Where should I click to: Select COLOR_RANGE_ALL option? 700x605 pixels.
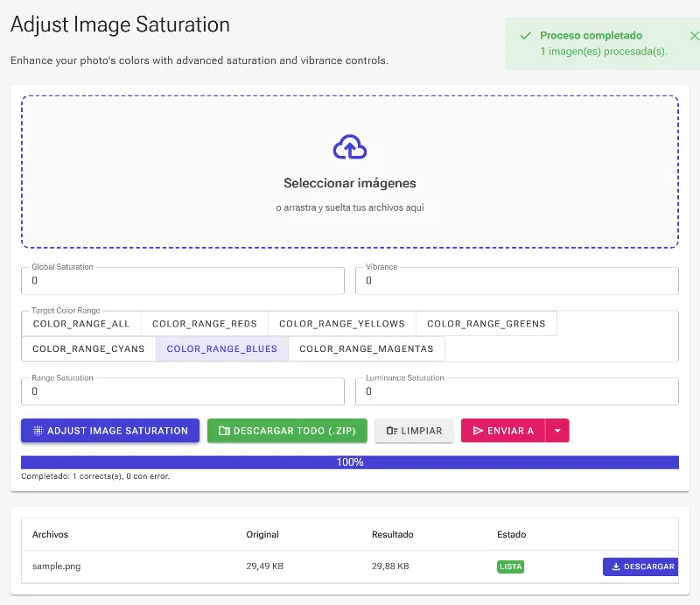(x=81, y=323)
